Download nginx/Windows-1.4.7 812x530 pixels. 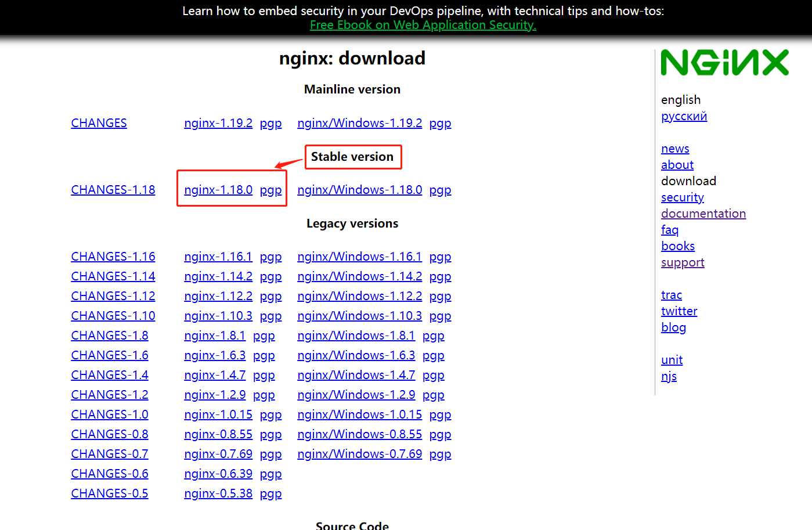pos(356,375)
